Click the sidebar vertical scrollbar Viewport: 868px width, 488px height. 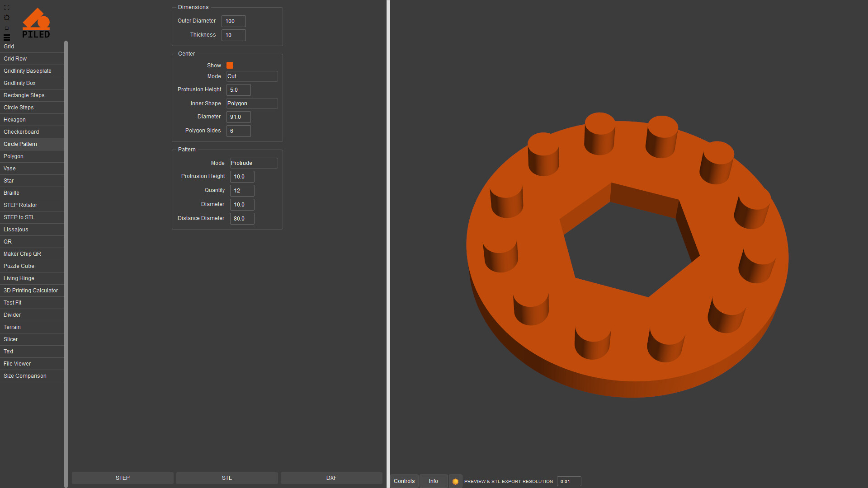click(x=66, y=262)
